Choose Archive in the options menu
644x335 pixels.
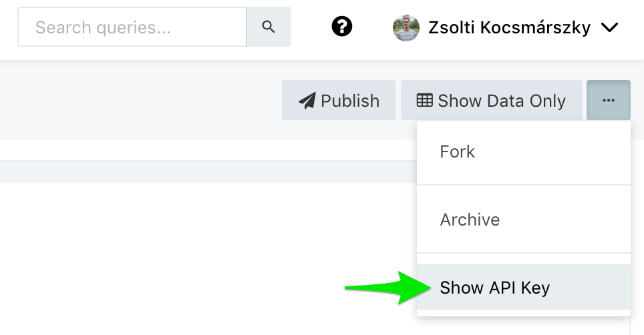pos(470,220)
